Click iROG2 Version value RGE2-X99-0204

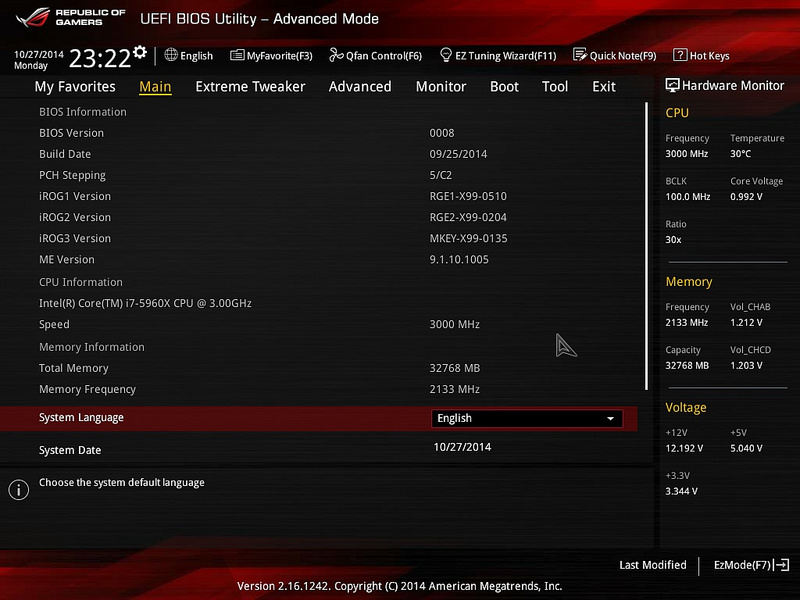point(468,217)
